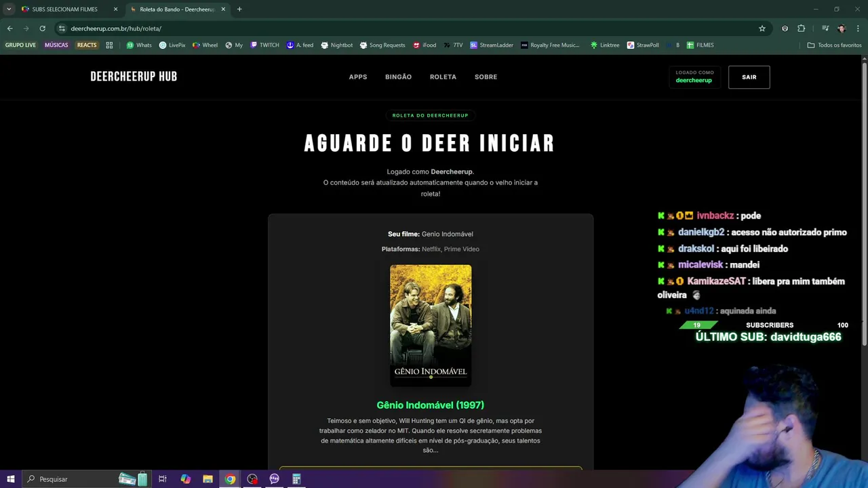This screenshot has width=868, height=488.
Task: Open the bookmark labeled 8
Action: (x=673, y=45)
